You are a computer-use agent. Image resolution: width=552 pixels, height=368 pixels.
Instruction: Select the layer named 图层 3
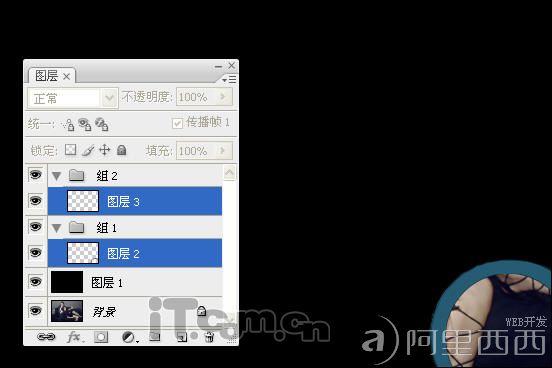pyautogui.click(x=123, y=201)
